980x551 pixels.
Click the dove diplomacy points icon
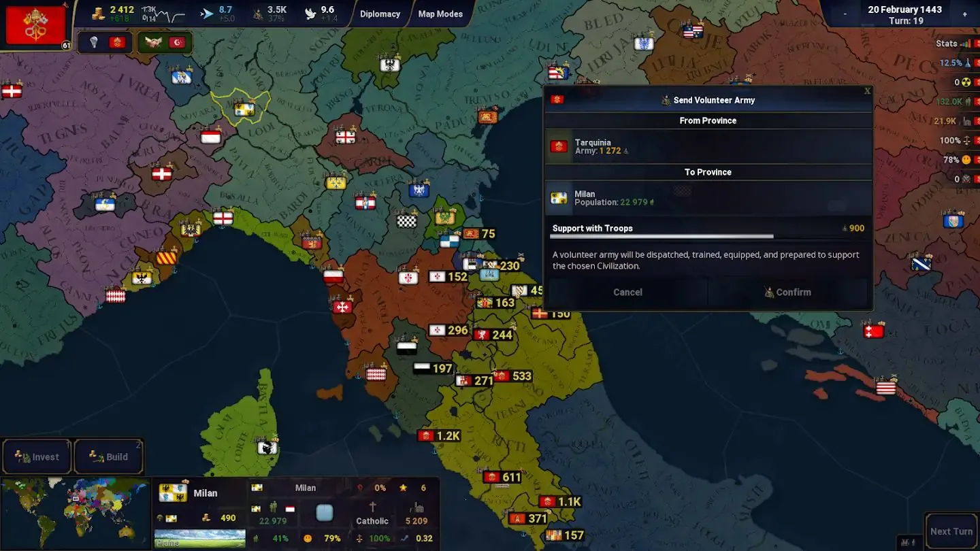[x=310, y=13]
